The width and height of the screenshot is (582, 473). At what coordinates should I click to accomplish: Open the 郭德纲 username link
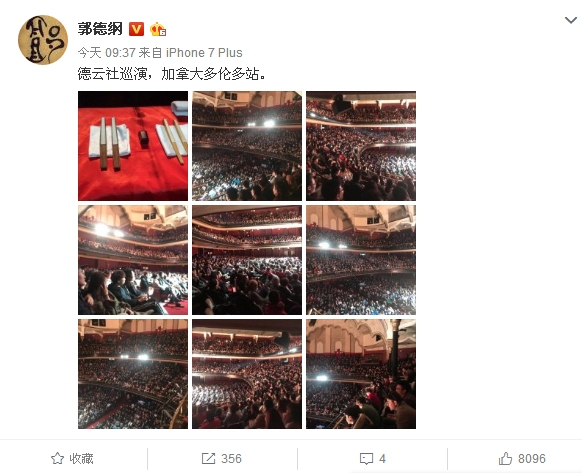pyautogui.click(x=100, y=29)
